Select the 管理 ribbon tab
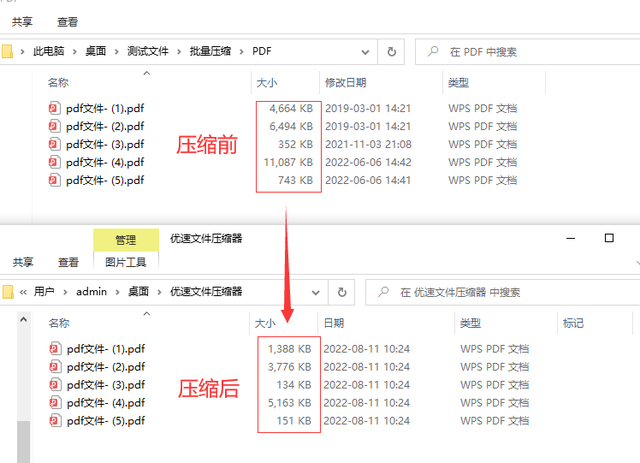 coord(126,240)
